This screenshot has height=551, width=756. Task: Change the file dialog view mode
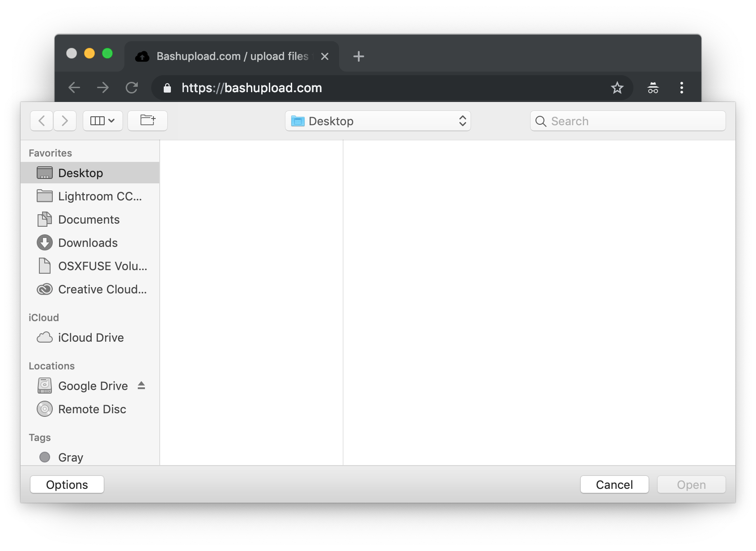click(103, 121)
